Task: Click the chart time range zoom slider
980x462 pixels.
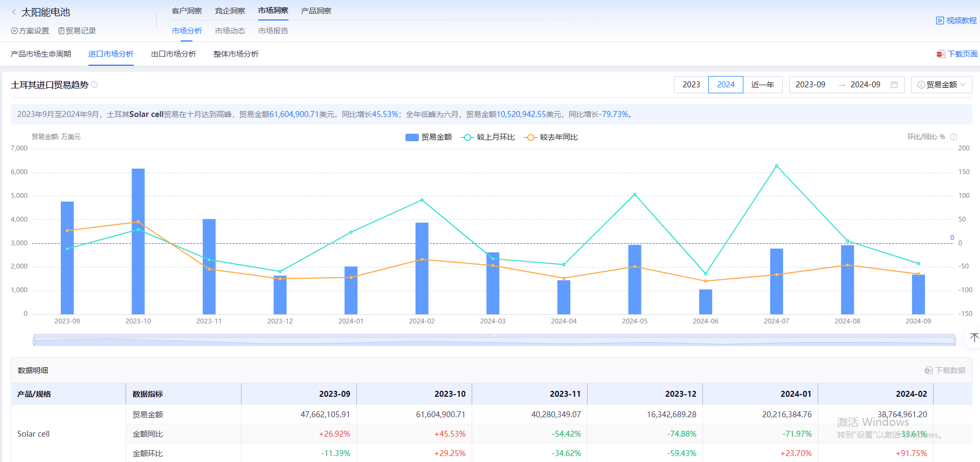Action: 494,341
